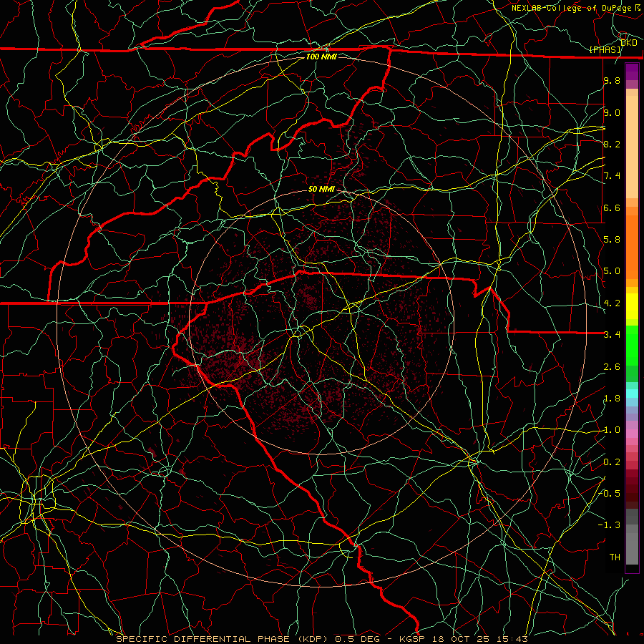Viewport: 644px width, 644px height.
Task: Click the 9.0 scale value
Action: tap(612, 112)
